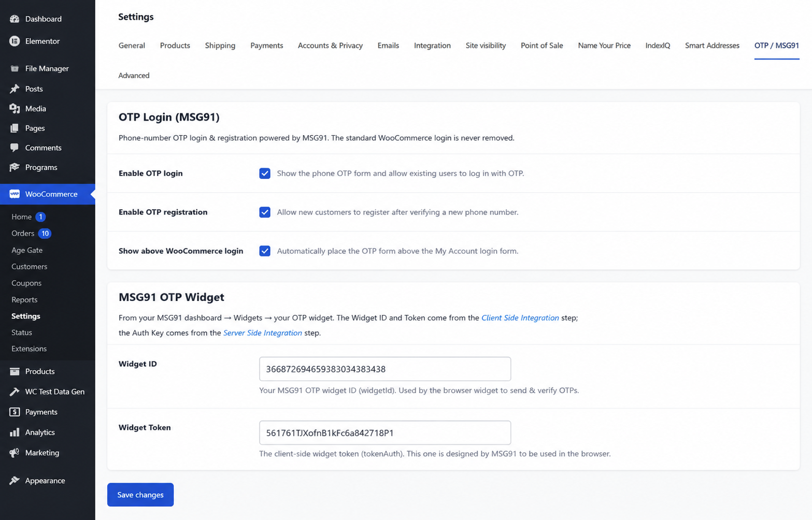The height and width of the screenshot is (520, 812).
Task: Click the Elementor logo icon
Action: click(x=15, y=41)
